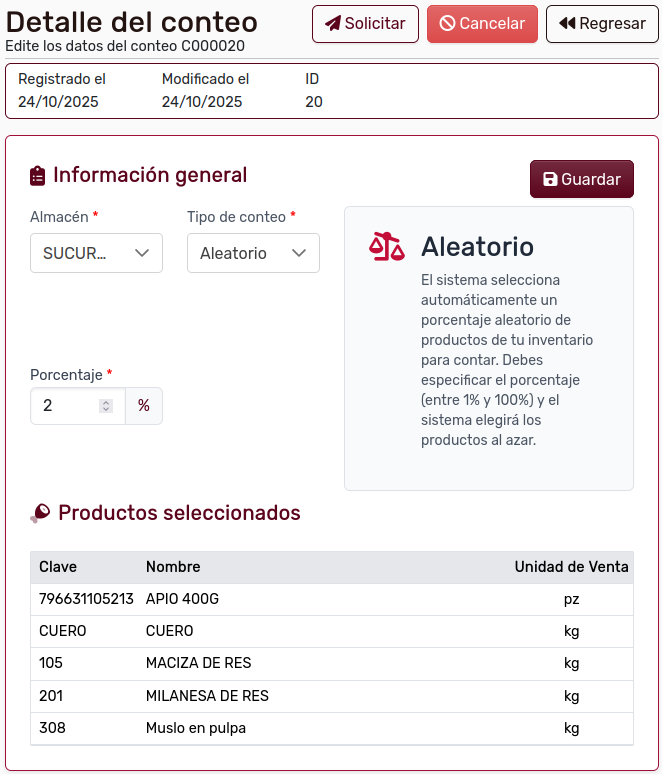
Task: Expand the Tipo de conteo dropdown
Action: [253, 253]
